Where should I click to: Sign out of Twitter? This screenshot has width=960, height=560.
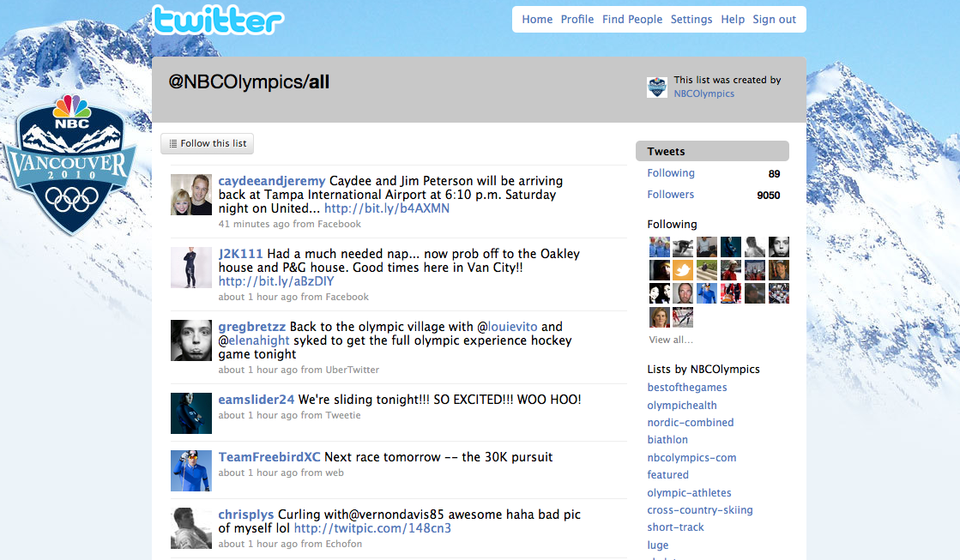pyautogui.click(x=774, y=19)
